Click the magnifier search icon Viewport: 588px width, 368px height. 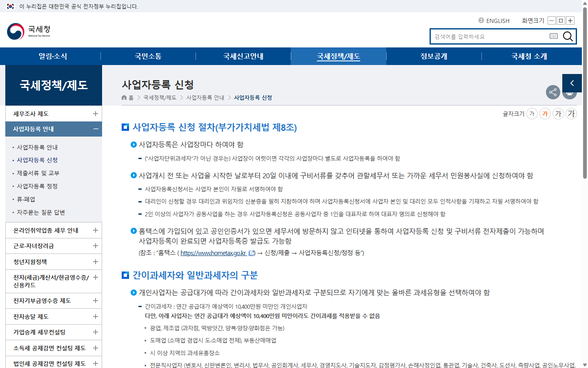568,36
